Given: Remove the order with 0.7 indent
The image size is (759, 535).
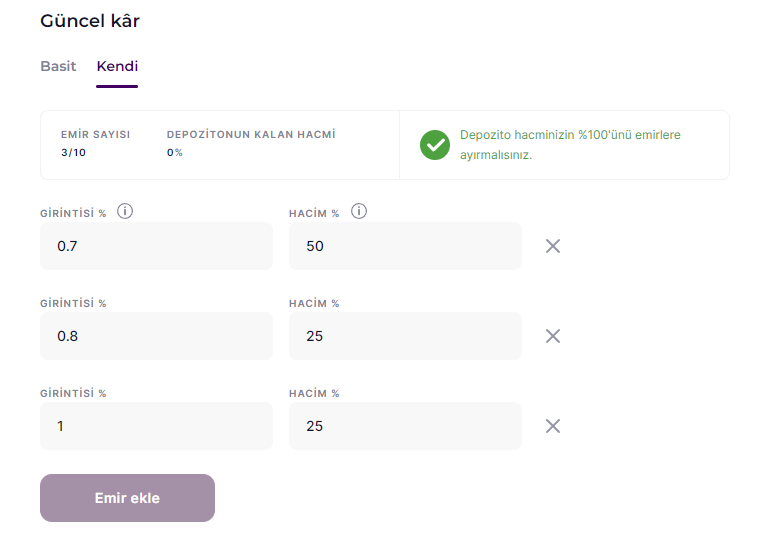Looking at the screenshot, I should [553, 246].
